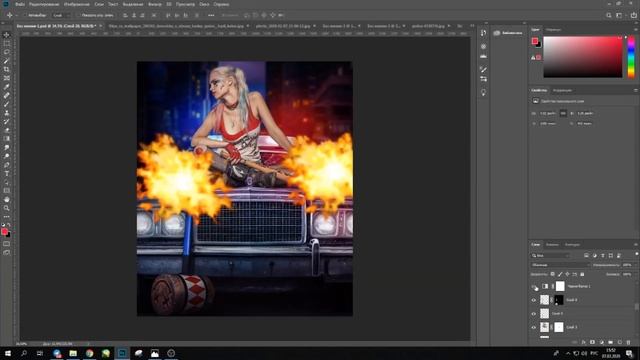The width and height of the screenshot is (640, 360).
Task: Close the active document tab
Action: (x=100, y=26)
